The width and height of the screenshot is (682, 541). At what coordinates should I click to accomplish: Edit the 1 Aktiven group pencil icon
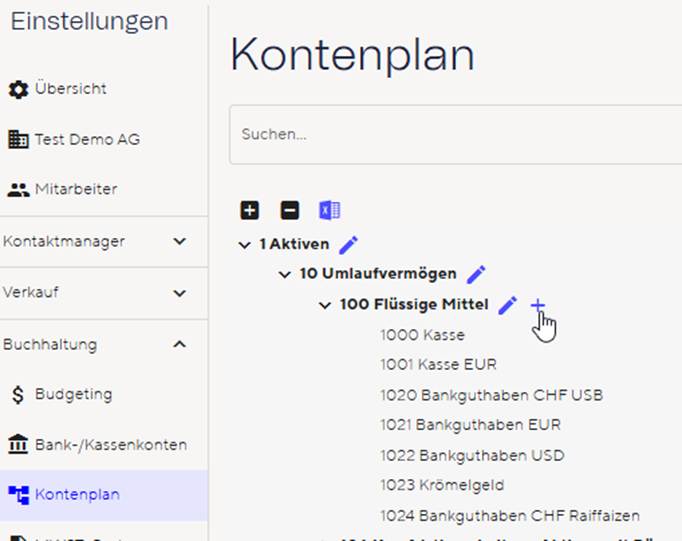(x=348, y=244)
